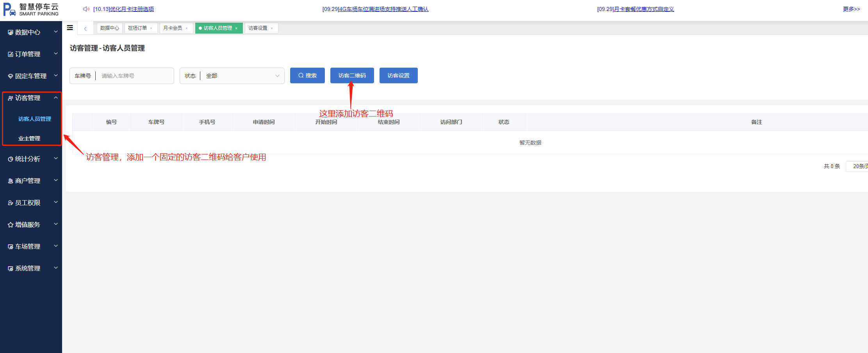Close the 访客人员管理 tab
Viewport: 868px width, 353px height.
(236, 28)
